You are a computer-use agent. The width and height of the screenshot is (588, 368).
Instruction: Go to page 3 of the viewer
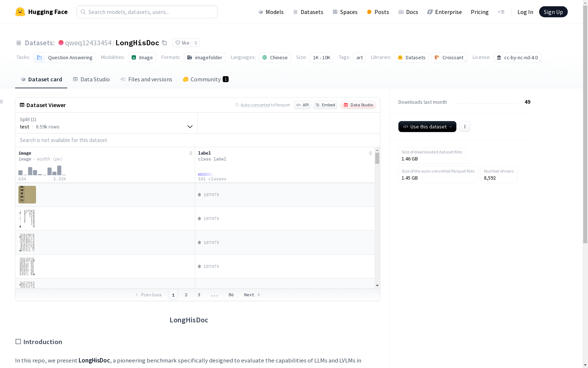pyautogui.click(x=199, y=295)
